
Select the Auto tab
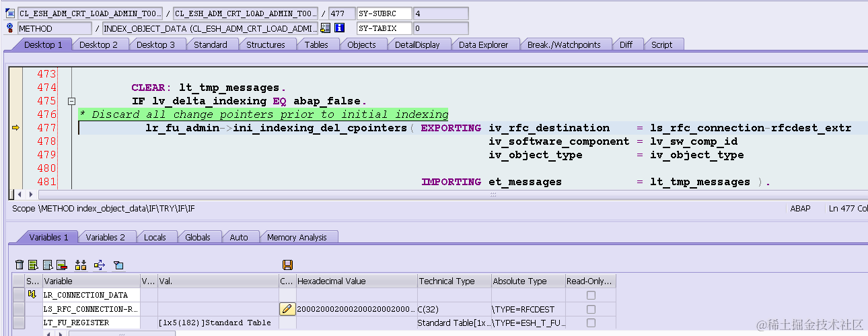click(x=239, y=237)
